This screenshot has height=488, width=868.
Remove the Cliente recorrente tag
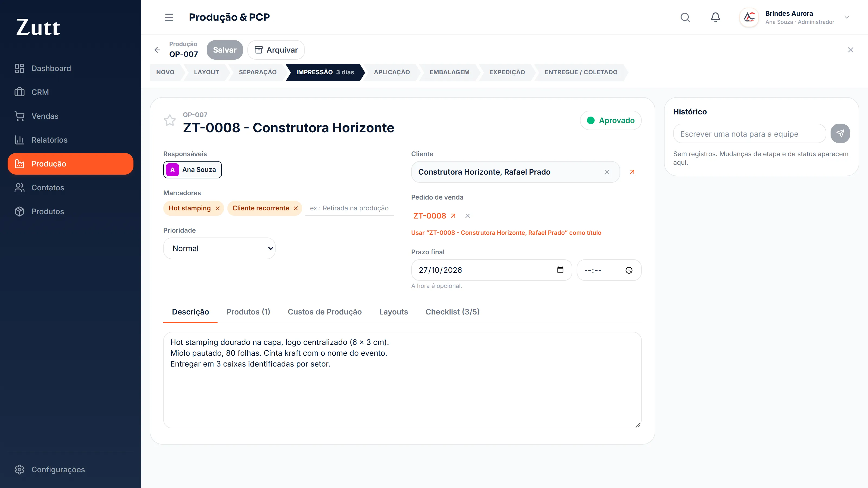tap(295, 208)
